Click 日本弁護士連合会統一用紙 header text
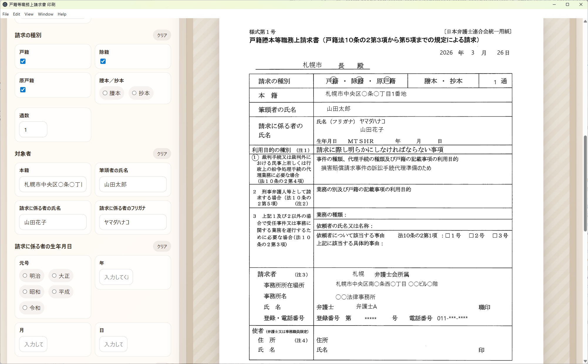 pos(478,32)
